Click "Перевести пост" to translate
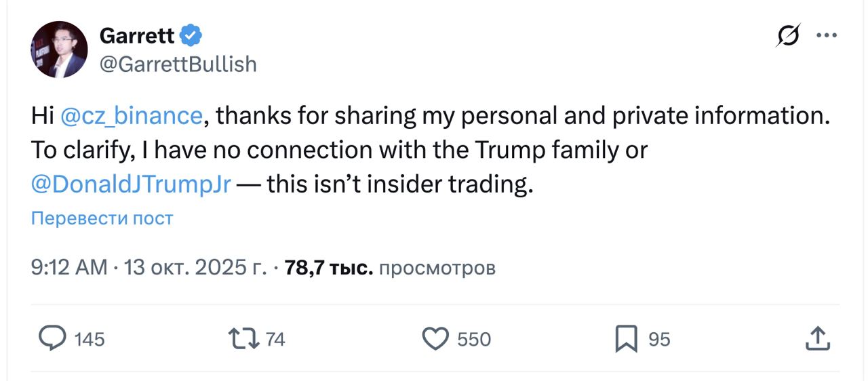The height and width of the screenshot is (381, 868). point(102,218)
